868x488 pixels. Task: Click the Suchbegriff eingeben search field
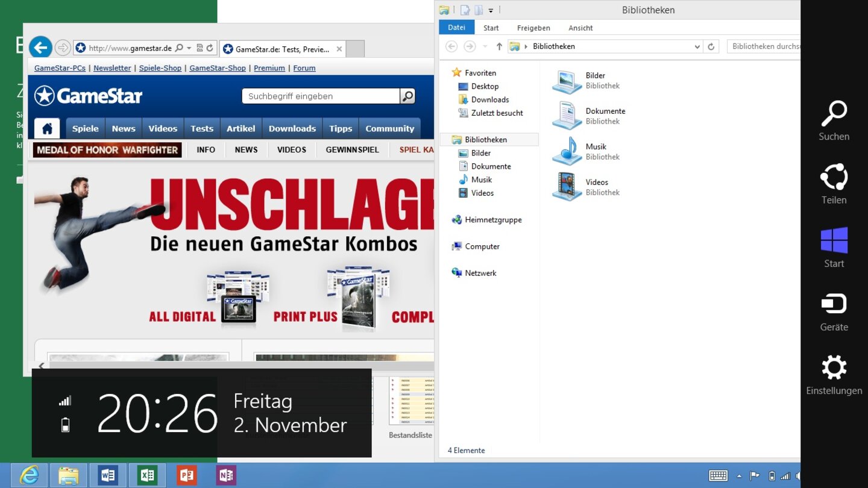pyautogui.click(x=321, y=96)
